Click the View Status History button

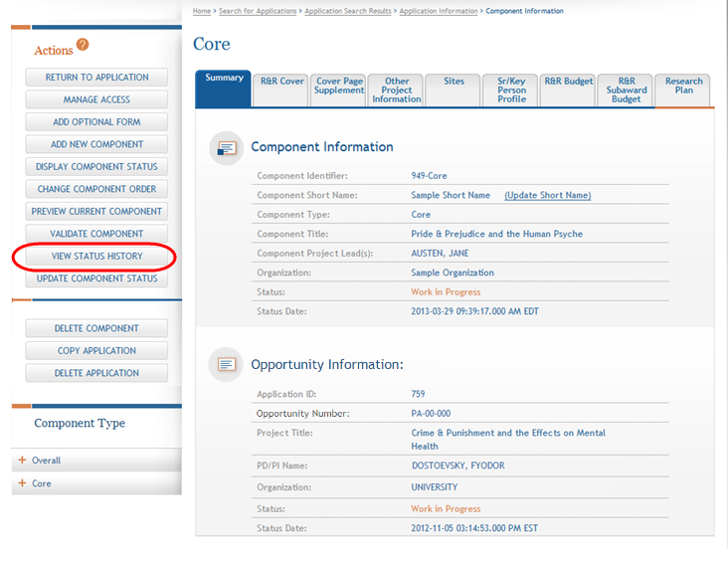(x=96, y=257)
